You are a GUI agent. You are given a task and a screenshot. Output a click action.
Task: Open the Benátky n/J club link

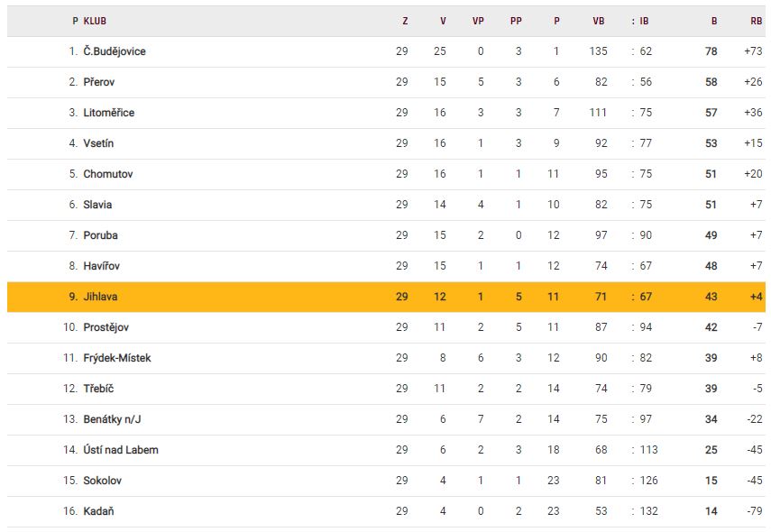tap(113, 419)
